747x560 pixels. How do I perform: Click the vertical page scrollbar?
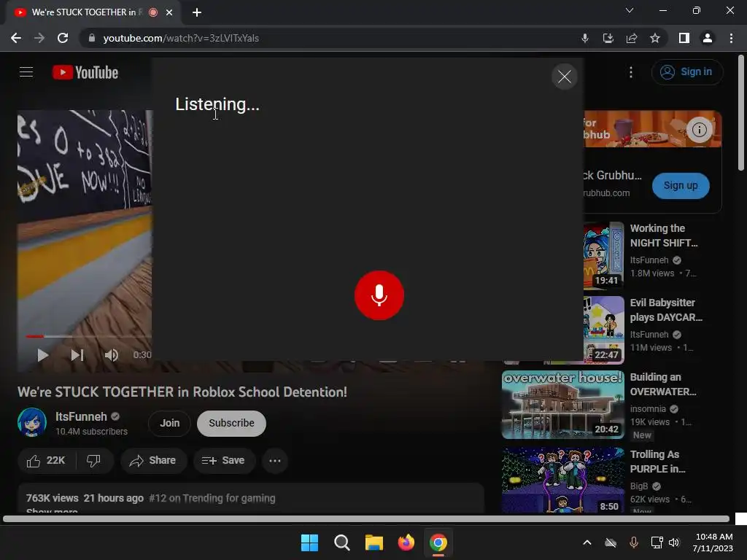[x=741, y=113]
